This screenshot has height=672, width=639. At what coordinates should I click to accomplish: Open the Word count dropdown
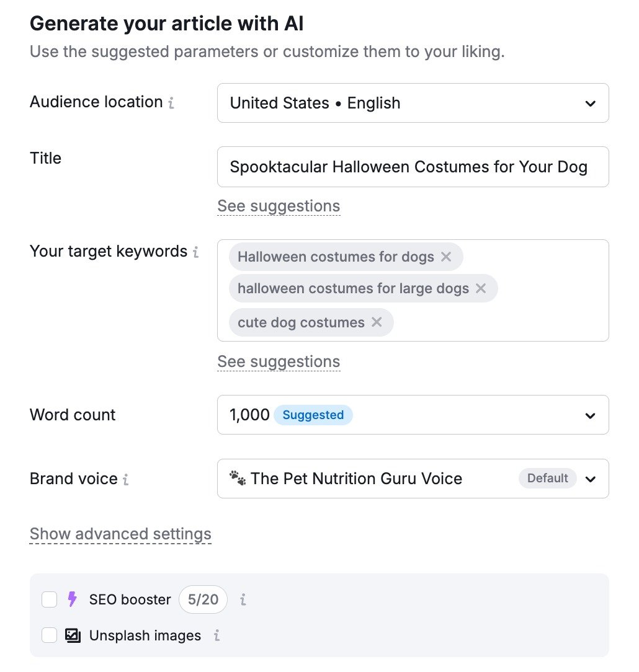tap(590, 415)
